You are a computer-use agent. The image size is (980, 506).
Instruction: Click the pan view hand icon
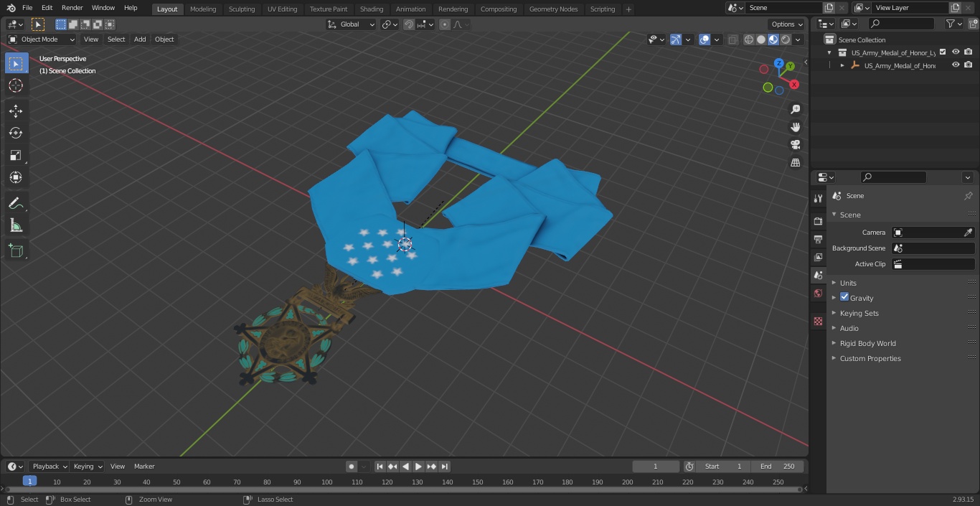coord(795,127)
